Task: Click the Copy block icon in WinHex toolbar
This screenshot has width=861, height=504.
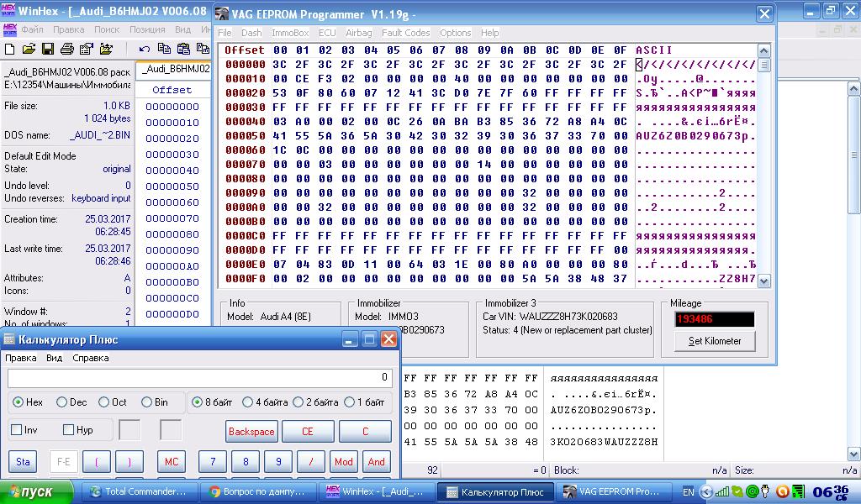Action: coord(164,49)
